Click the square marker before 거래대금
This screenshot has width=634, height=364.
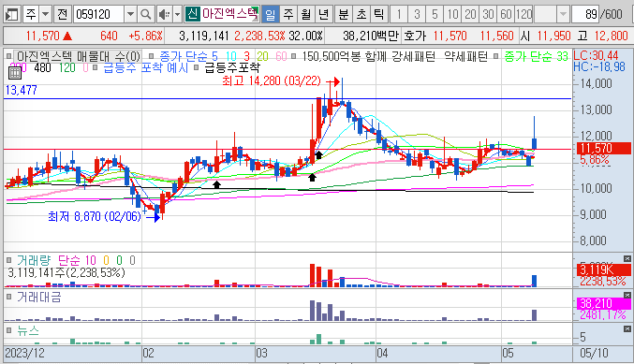[8, 298]
